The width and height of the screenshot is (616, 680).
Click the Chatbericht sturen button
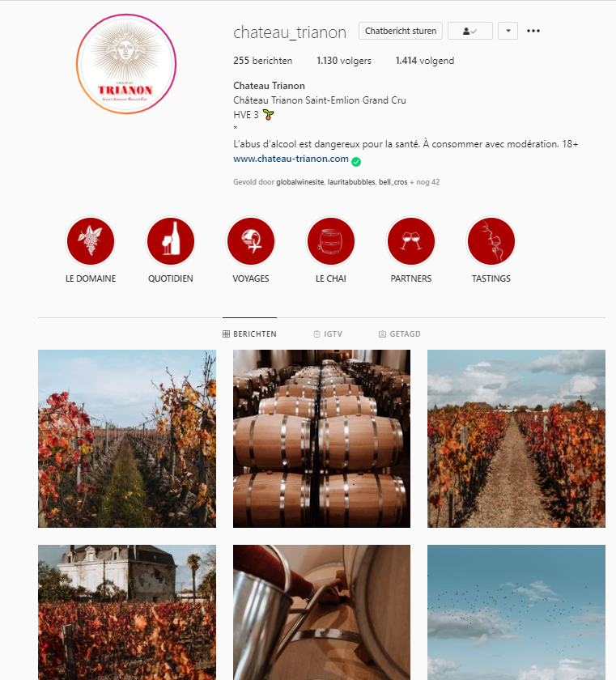401,31
